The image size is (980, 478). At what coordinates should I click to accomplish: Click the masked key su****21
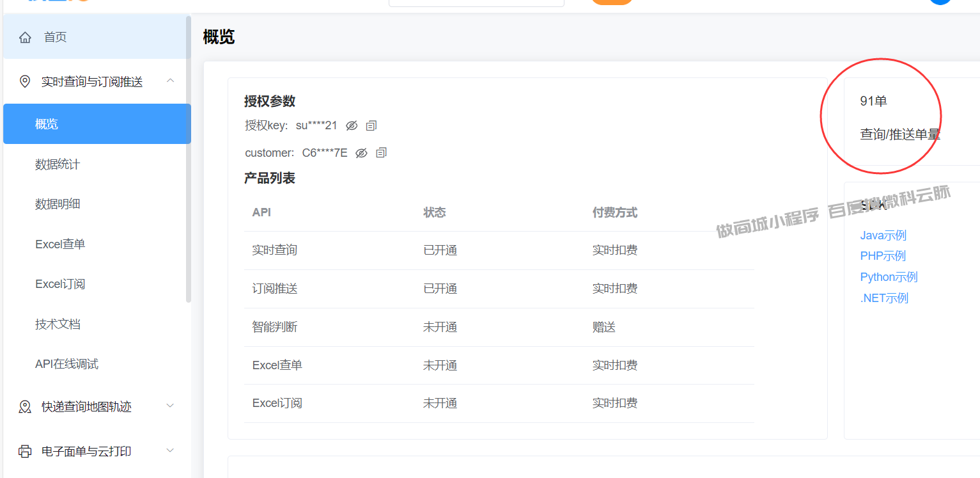pos(316,126)
